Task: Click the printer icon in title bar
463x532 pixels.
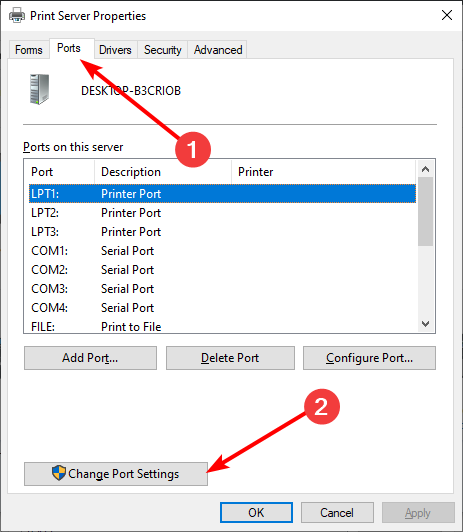Action: 17,16
